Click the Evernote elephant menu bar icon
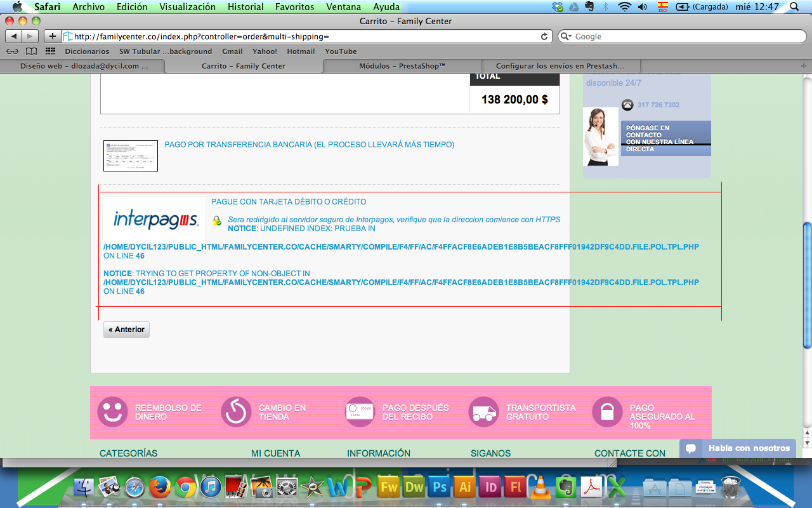This screenshot has width=812, height=508. pos(589,7)
